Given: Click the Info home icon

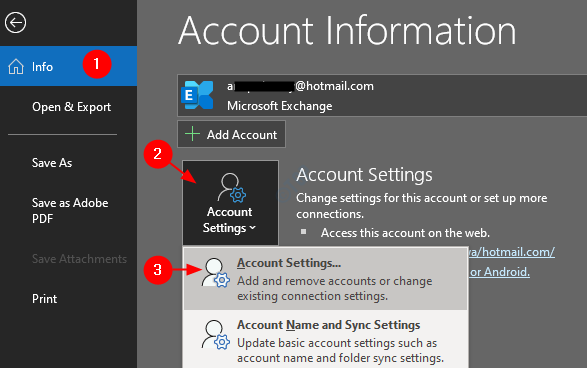Looking at the screenshot, I should pyautogui.click(x=16, y=67).
